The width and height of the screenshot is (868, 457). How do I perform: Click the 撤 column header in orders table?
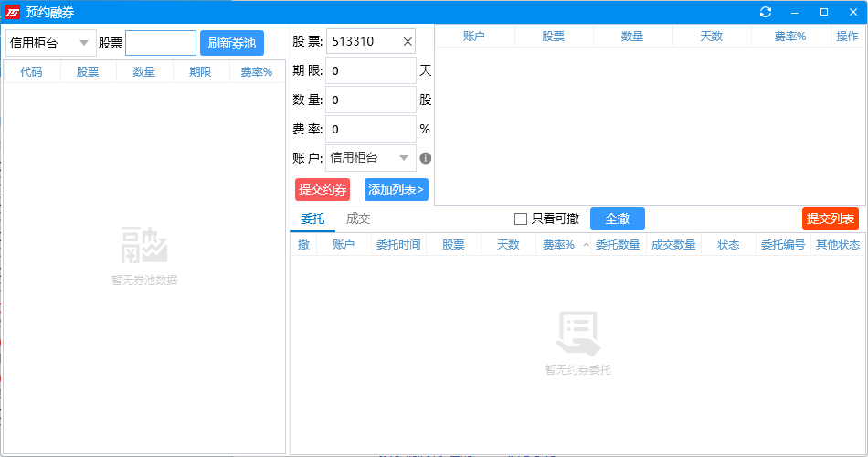click(x=304, y=245)
